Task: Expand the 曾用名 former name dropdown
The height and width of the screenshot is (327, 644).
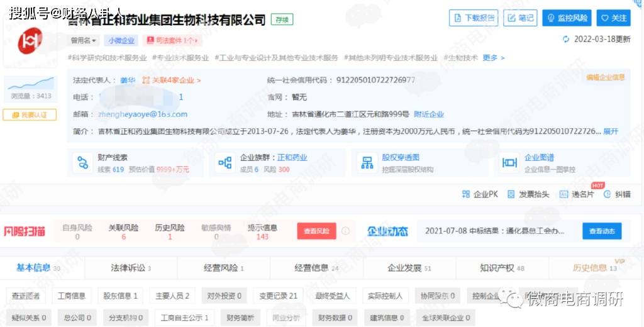Action: coord(84,41)
